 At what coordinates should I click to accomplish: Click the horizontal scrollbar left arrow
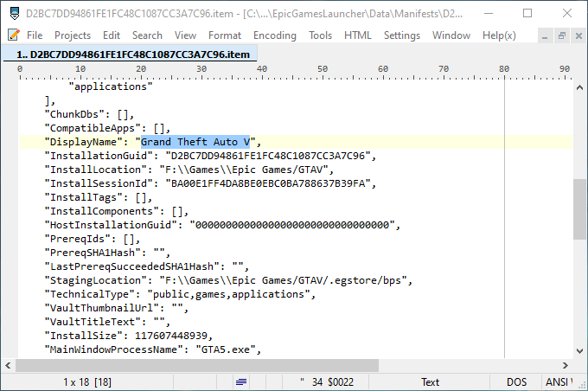(8, 365)
